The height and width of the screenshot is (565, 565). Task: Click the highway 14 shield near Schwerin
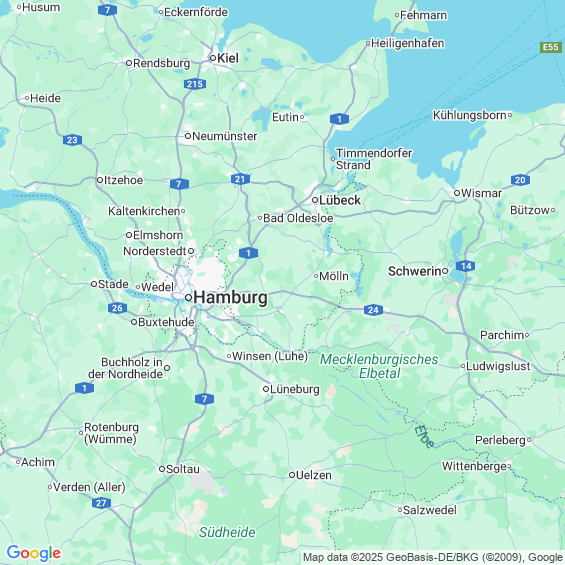[466, 266]
